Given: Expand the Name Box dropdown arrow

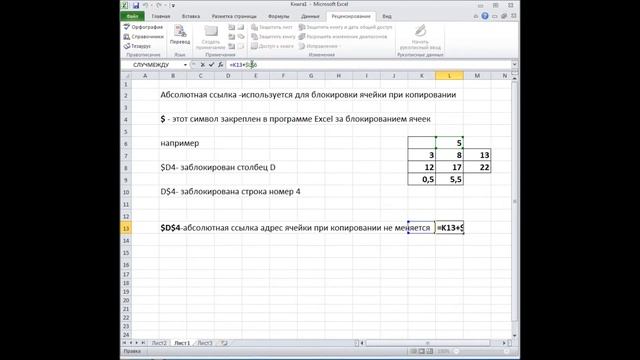Looking at the screenshot, I should click(185, 65).
